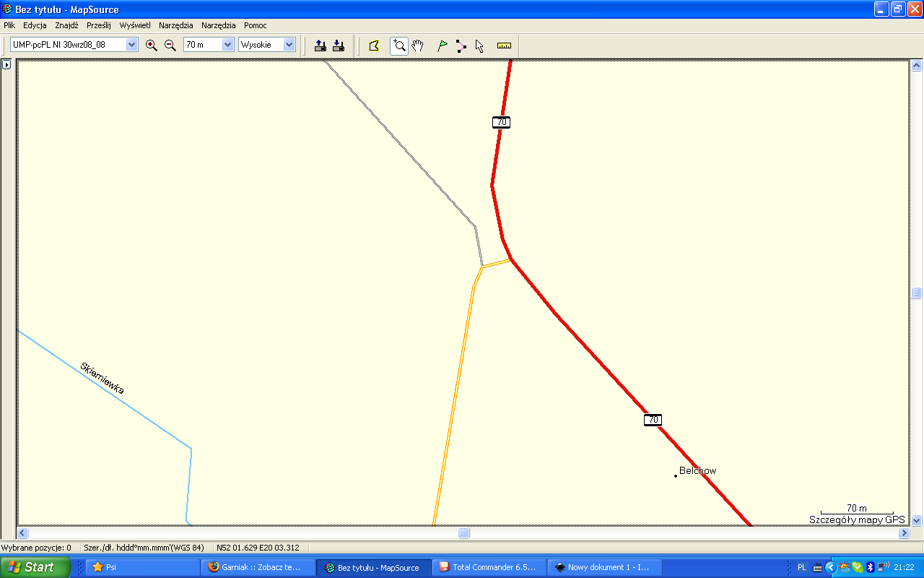Screen dimensions: 924x578
Task: Select the map selection tool icon
Action: point(374,46)
